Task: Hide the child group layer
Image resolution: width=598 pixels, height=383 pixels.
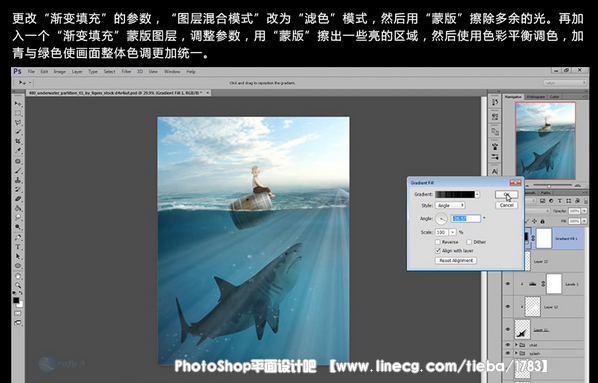Action: [x=508, y=345]
